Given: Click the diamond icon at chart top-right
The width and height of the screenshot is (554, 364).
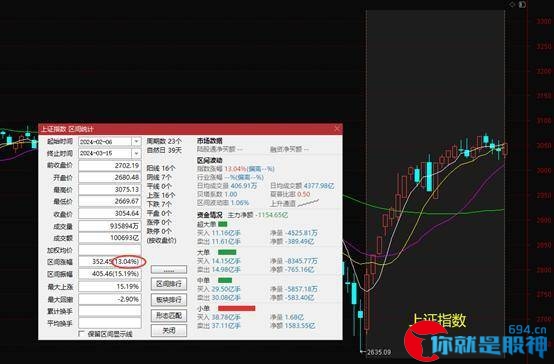Looking at the screenshot, I should [x=512, y=5].
